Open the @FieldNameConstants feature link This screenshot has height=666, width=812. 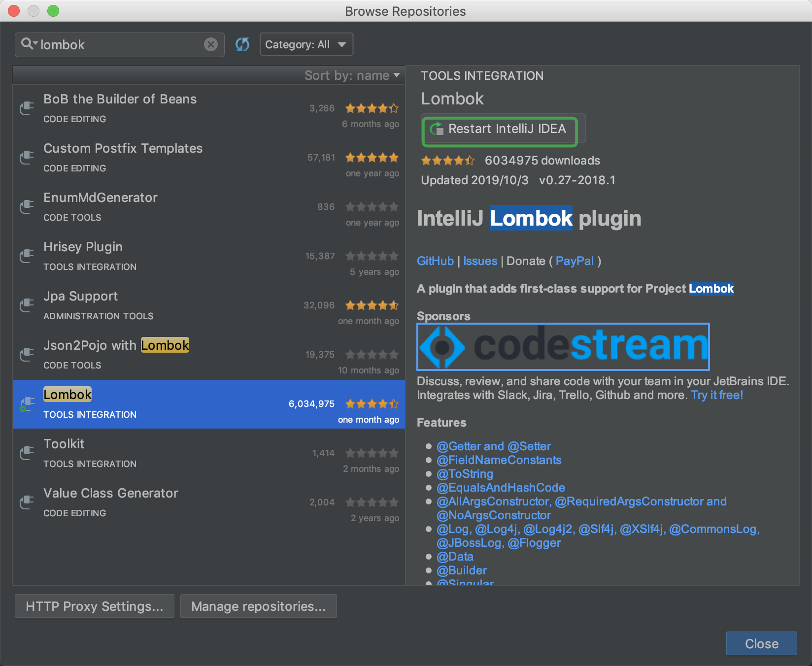click(x=499, y=460)
